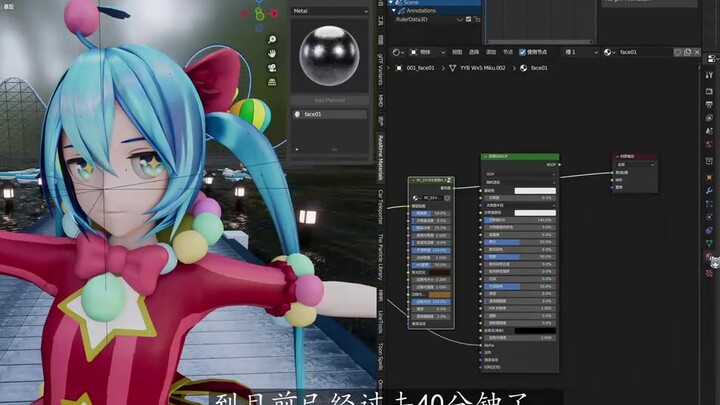Click the viewport zoom magnifier icon
The width and height of the screenshot is (720, 405).
click(272, 39)
